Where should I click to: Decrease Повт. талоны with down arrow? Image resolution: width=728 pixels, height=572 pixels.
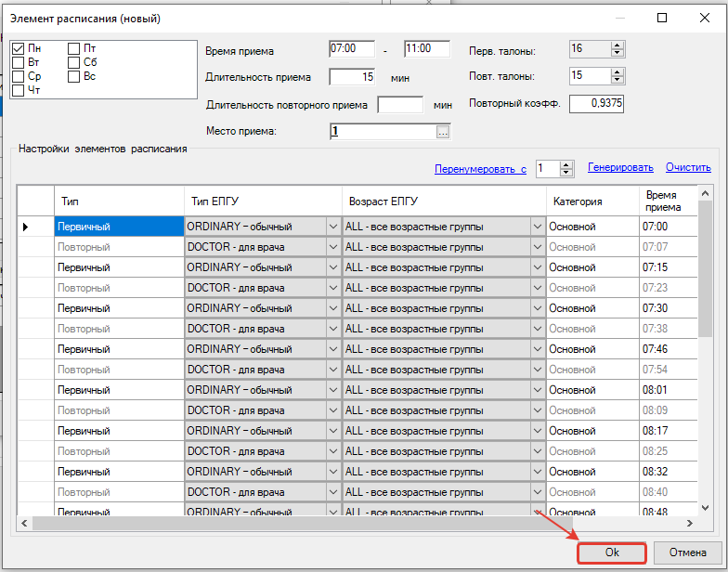coord(617,80)
